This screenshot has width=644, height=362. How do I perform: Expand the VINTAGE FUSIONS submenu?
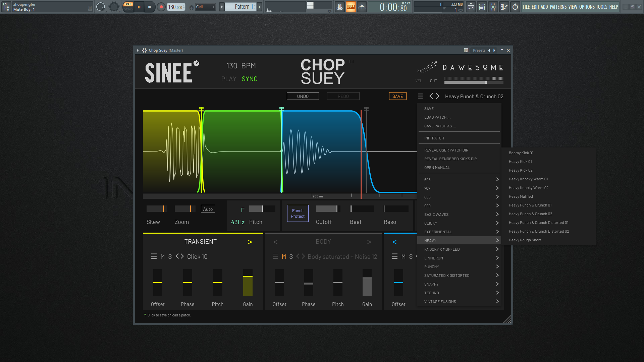click(459, 302)
